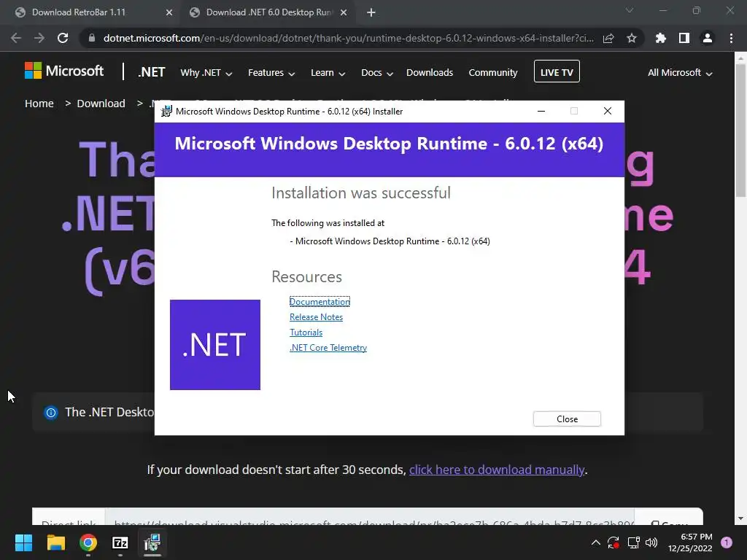Close the RetroBar browser tab
Image resolution: width=747 pixels, height=560 pixels.
point(169,13)
